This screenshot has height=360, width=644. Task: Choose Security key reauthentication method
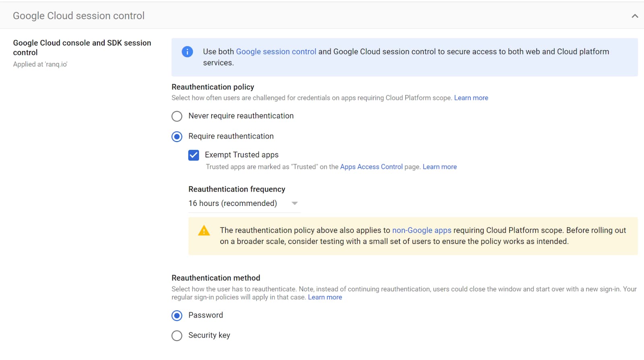pyautogui.click(x=177, y=336)
